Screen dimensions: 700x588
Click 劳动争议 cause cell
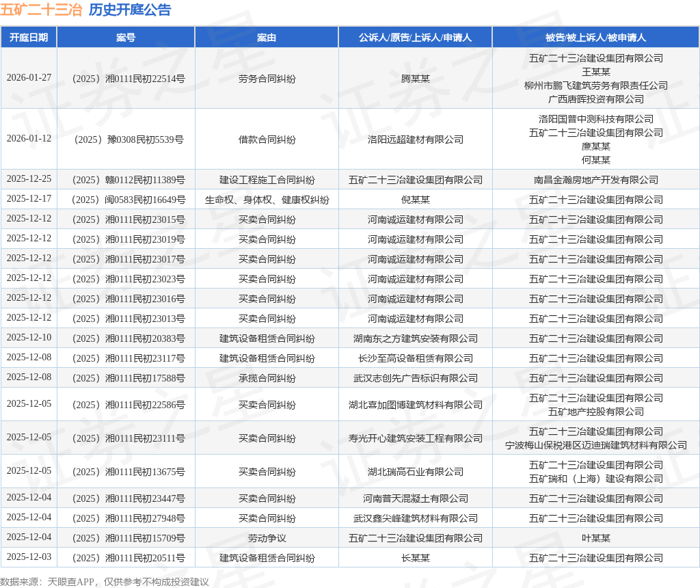tap(267, 539)
